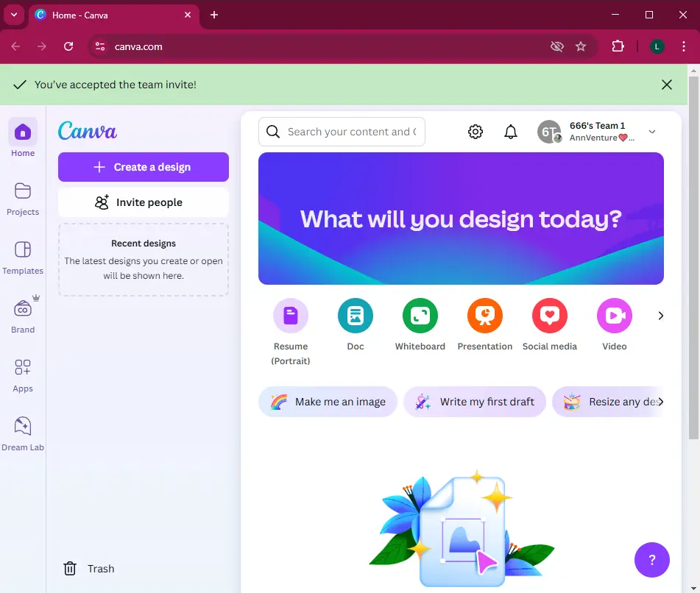700x593 pixels.
Task: Go forward in browser history
Action: (x=41, y=46)
